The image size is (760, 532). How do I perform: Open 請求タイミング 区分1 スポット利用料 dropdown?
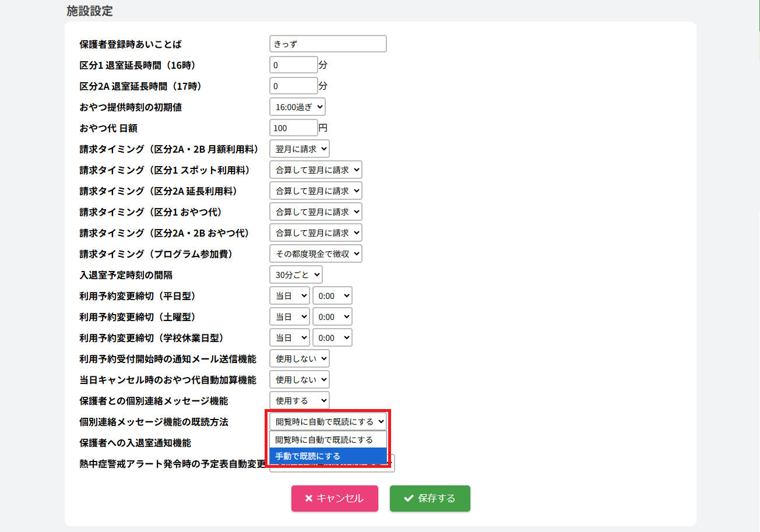[315, 170]
